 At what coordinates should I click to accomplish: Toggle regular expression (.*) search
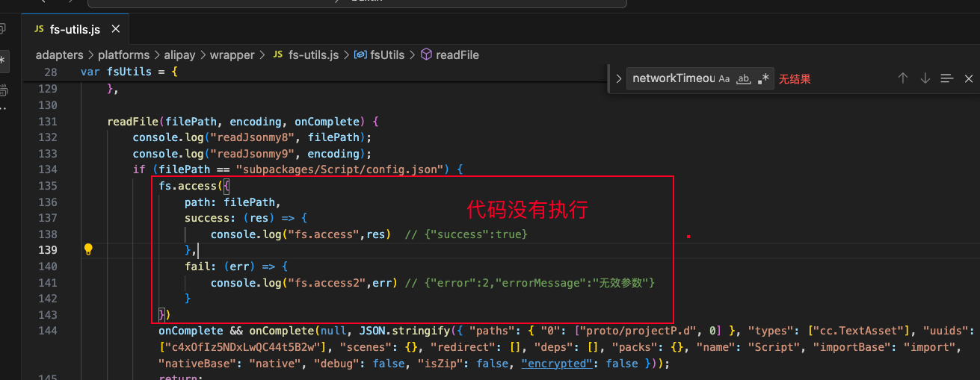763,78
